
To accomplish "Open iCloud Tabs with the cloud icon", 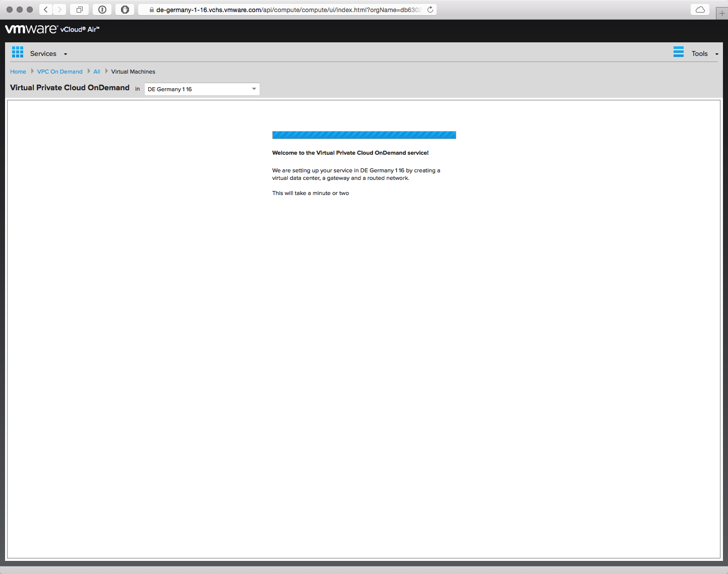I will coord(700,10).
